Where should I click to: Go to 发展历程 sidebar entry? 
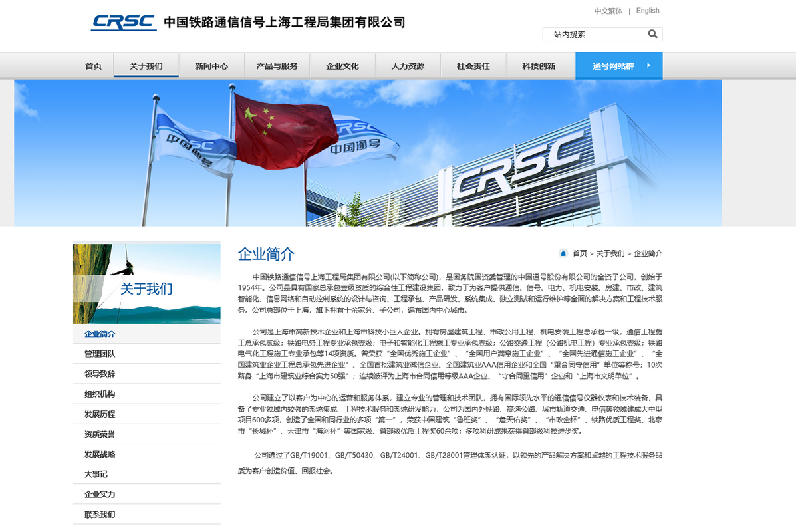pyautogui.click(x=147, y=414)
